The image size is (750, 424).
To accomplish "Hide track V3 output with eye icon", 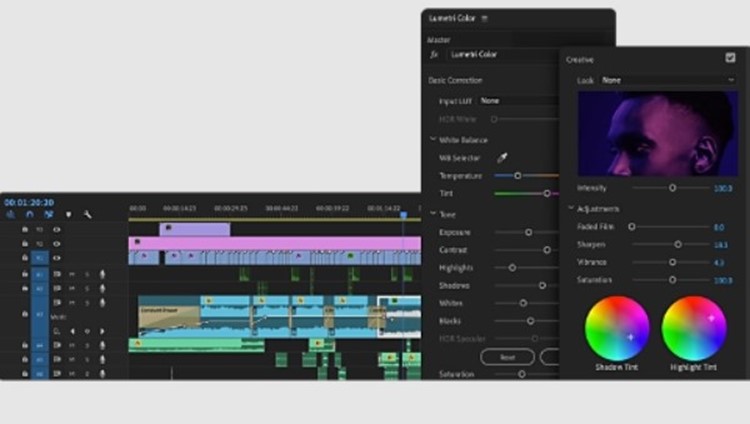I will coord(57,230).
